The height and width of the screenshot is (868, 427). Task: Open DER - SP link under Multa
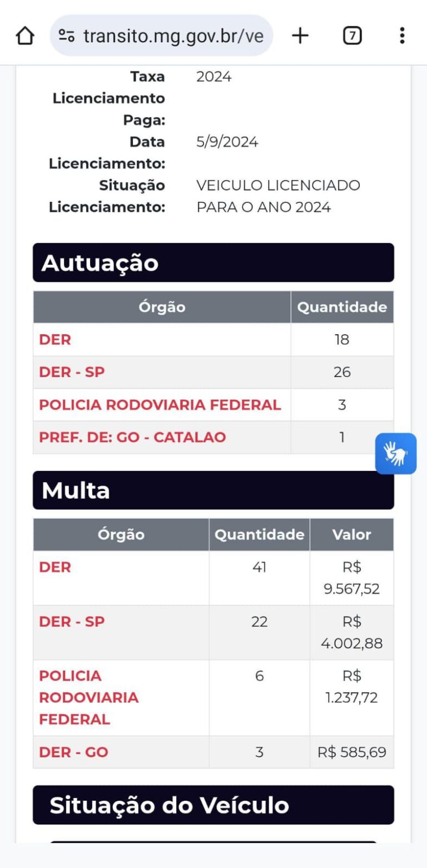click(x=72, y=622)
